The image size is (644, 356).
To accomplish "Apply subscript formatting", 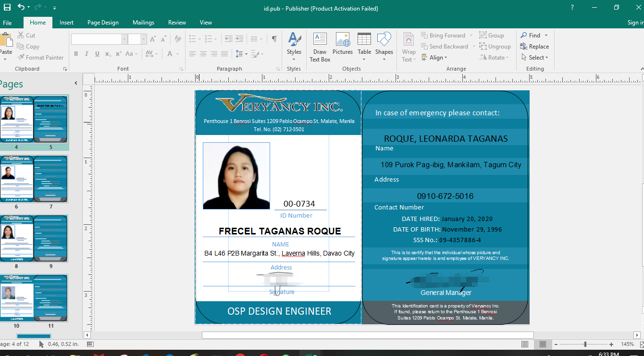I will pyautogui.click(x=108, y=54).
